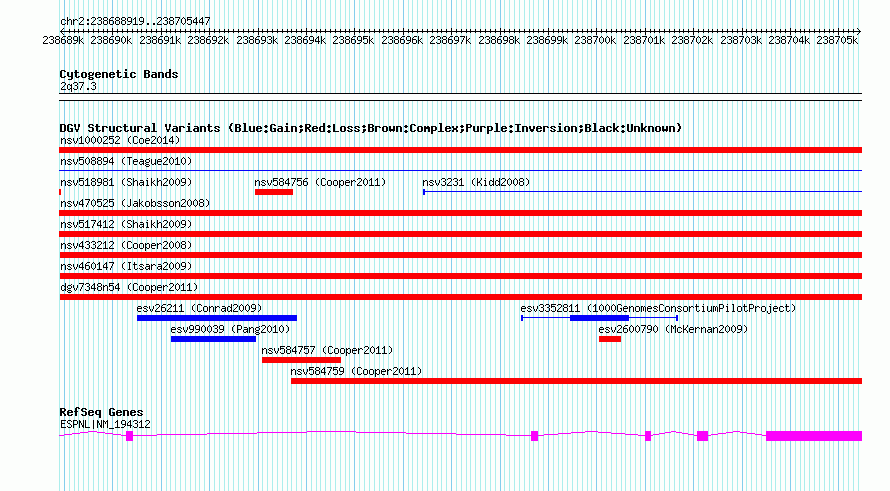Screen dimensions: 890x491
Task: Click the nsv1000252 (Coe2014) variant label
Action: tap(120, 140)
